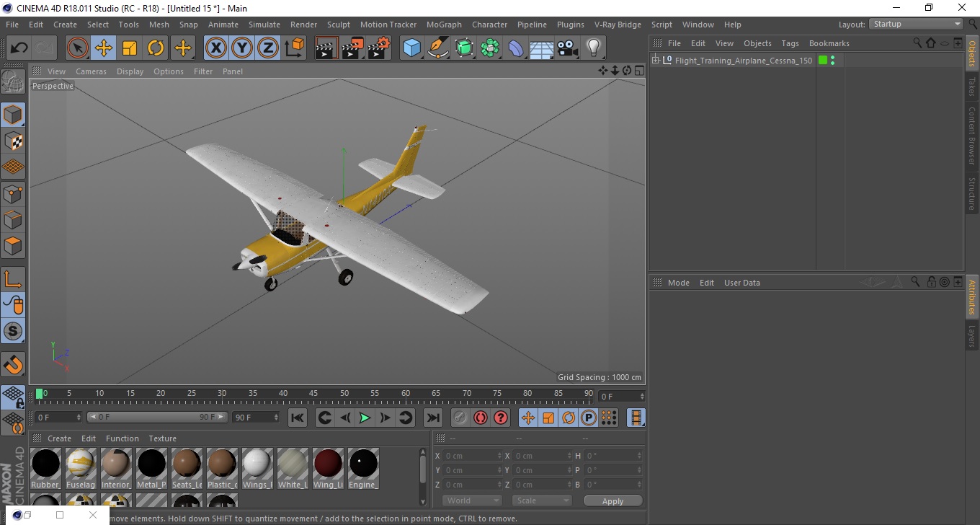Add a Floor environment object
This screenshot has width=980, height=525.
pyautogui.click(x=541, y=48)
